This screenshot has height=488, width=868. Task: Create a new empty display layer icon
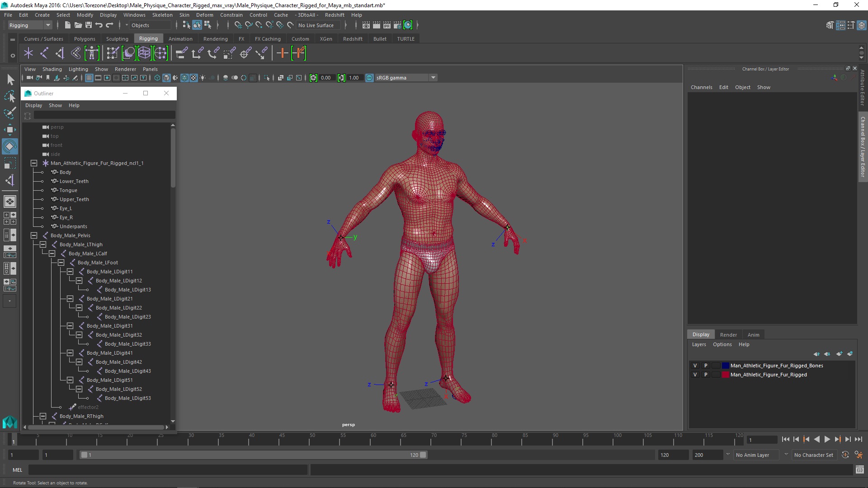(x=839, y=354)
